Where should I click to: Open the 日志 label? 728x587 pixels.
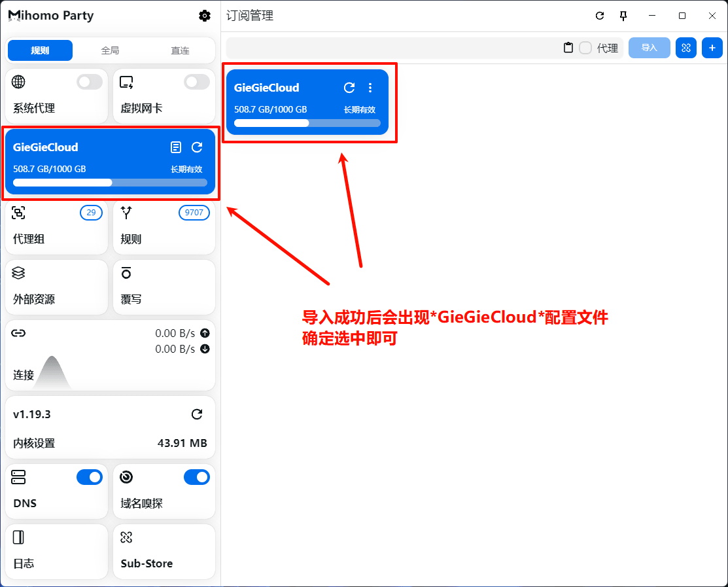(x=24, y=563)
